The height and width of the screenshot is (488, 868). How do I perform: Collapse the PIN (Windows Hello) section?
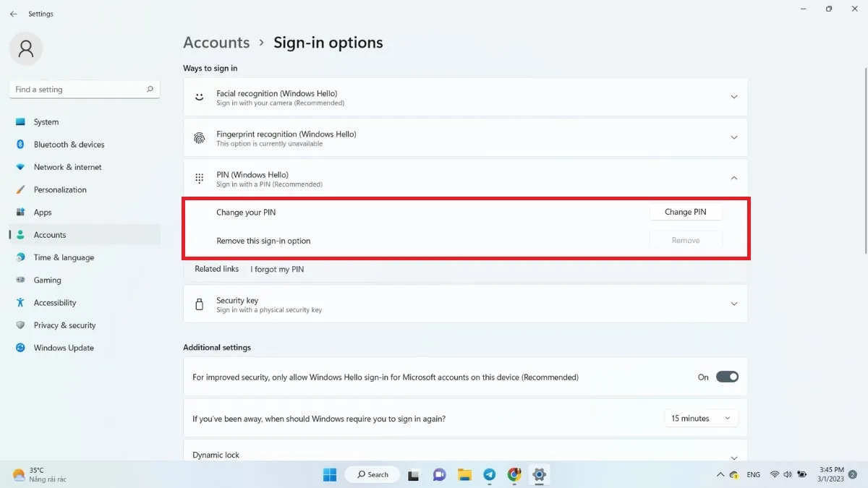click(x=733, y=177)
